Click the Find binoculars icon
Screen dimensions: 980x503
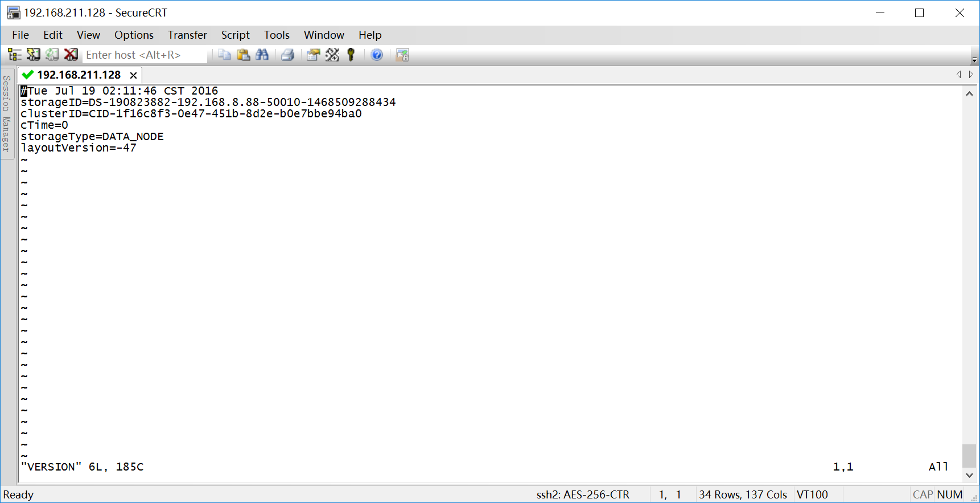(262, 55)
